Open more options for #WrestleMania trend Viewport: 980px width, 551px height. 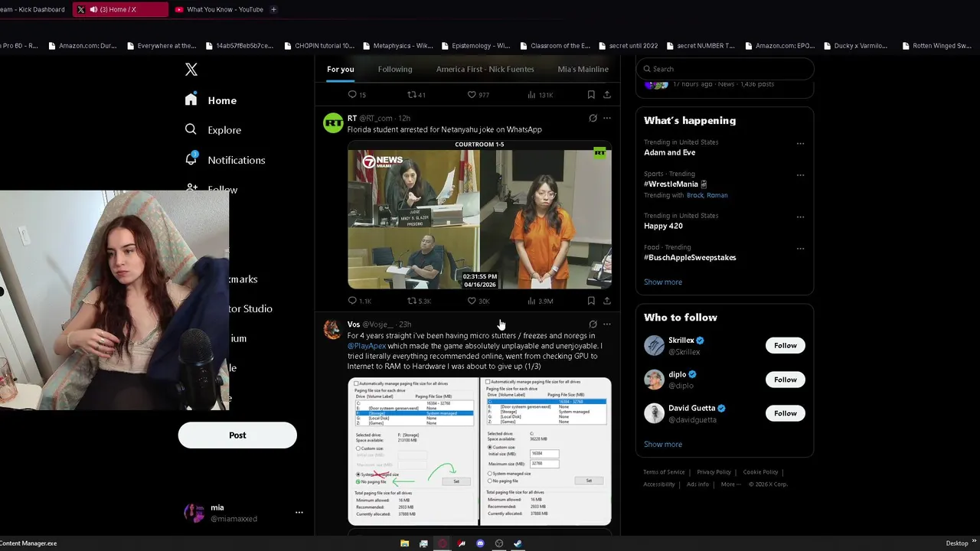(800, 174)
